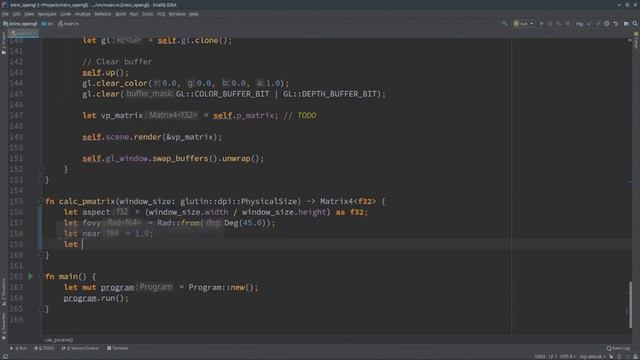
Task: Open Structure tool window on left stripe
Action: pos(4,292)
